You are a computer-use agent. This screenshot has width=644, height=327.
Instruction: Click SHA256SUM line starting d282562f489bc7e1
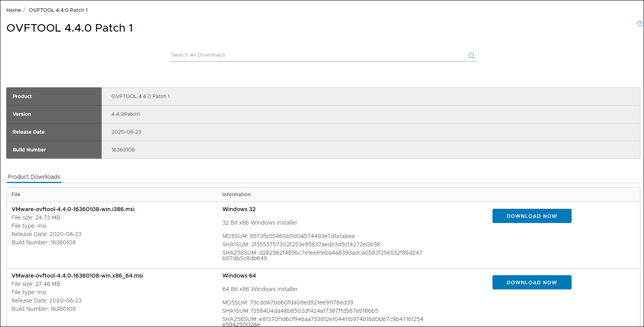pyautogui.click(x=322, y=255)
